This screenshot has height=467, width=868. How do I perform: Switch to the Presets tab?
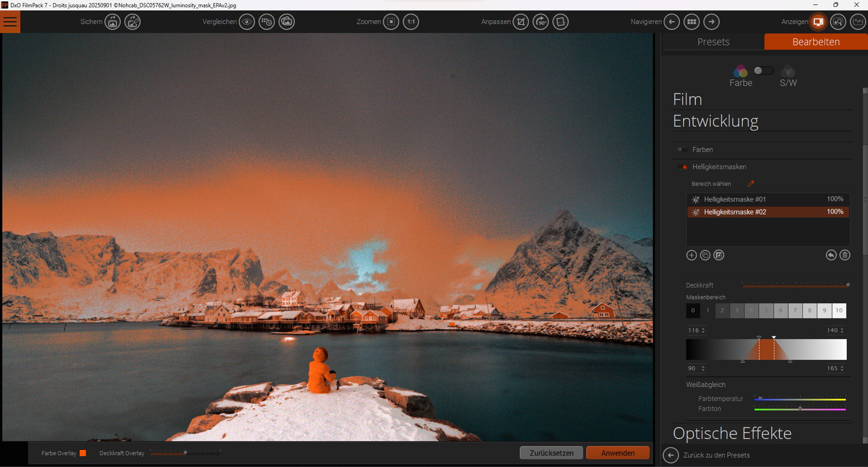tap(713, 42)
